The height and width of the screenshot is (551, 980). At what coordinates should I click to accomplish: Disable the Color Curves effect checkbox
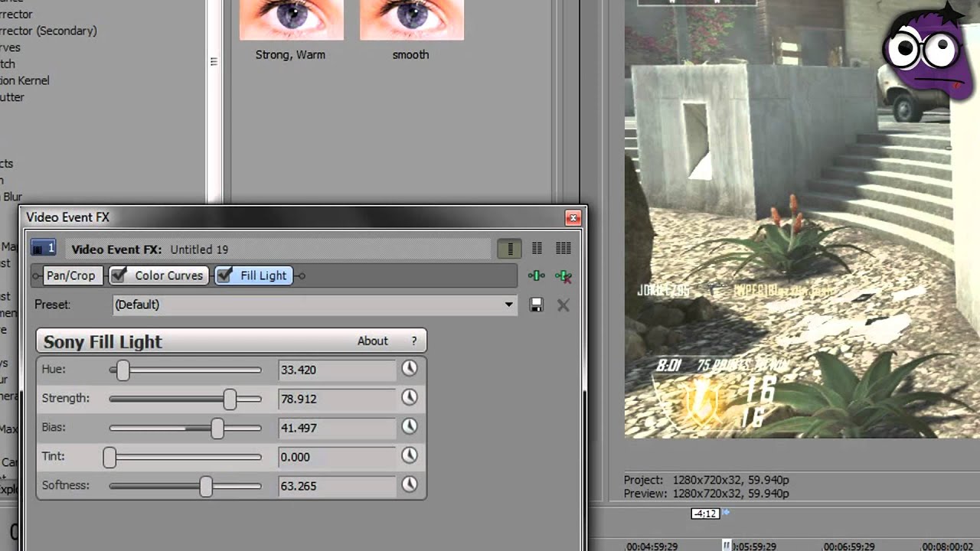click(119, 275)
